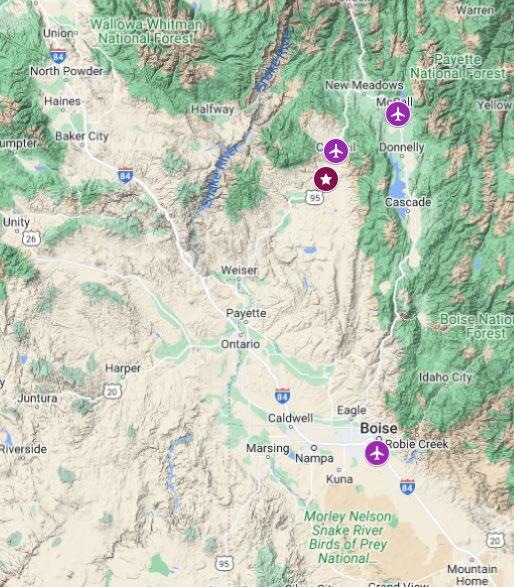
Task: Select the US 26 shield near Unity
Action: 31,238
